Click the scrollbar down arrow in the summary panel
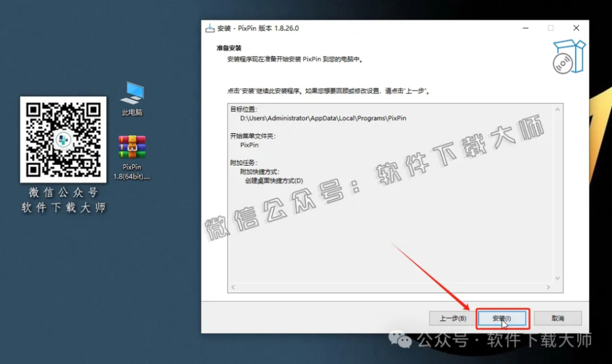The image size is (612, 364). click(x=558, y=279)
